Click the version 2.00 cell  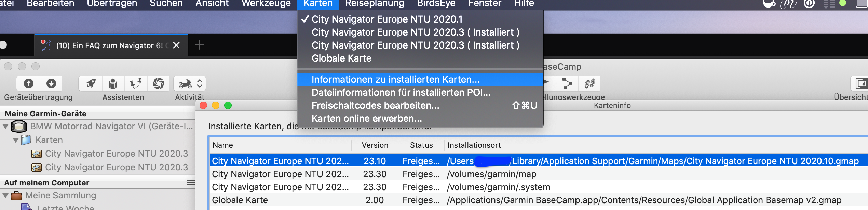[x=375, y=200]
